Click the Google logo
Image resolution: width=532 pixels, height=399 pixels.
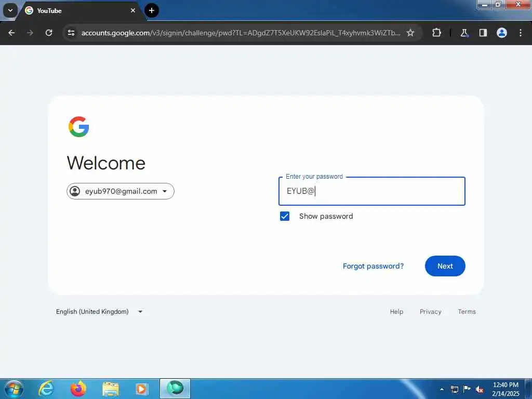tap(79, 127)
